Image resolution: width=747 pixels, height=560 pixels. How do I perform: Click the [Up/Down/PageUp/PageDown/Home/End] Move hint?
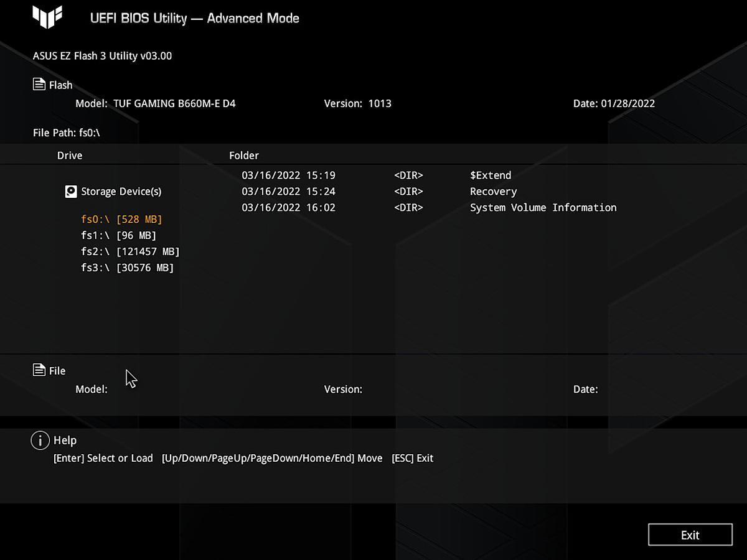pos(272,459)
